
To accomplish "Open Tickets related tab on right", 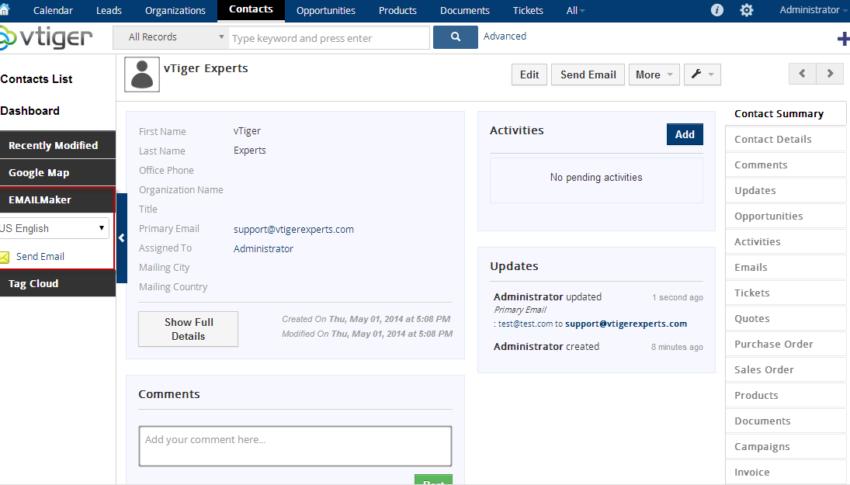I will (785, 293).
